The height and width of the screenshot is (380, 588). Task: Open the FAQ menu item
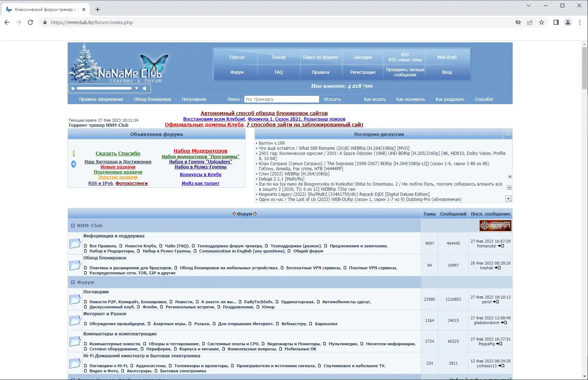click(x=279, y=72)
